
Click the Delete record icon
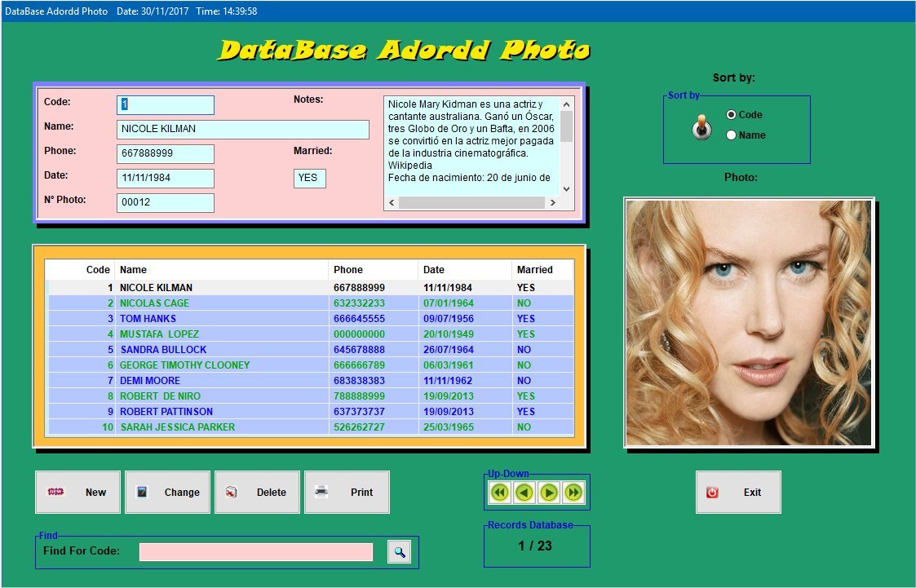[x=233, y=491]
